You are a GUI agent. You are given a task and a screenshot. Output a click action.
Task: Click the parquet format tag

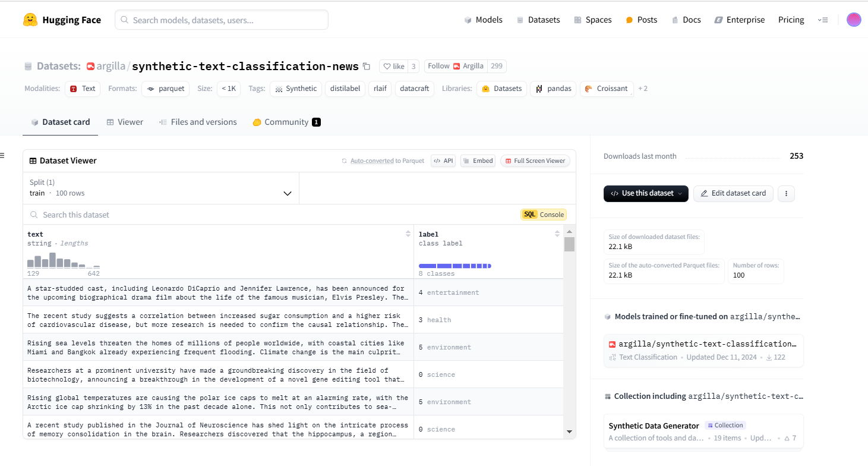click(x=166, y=89)
